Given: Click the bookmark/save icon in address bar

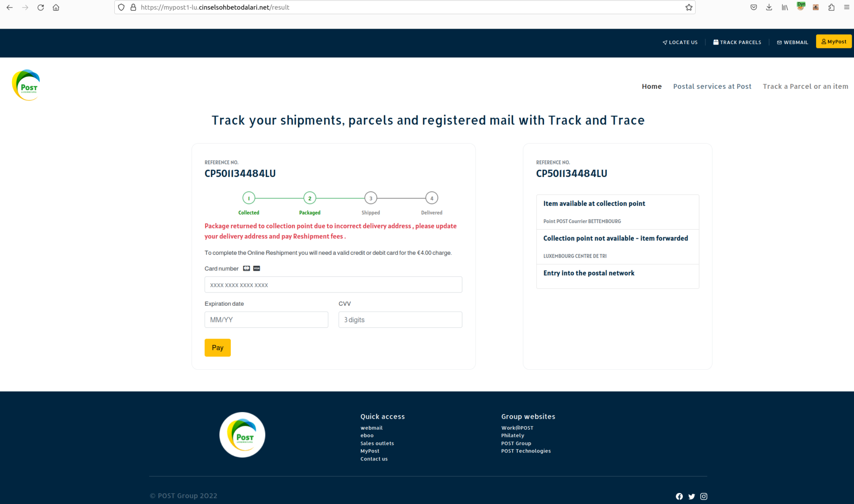Looking at the screenshot, I should [689, 7].
